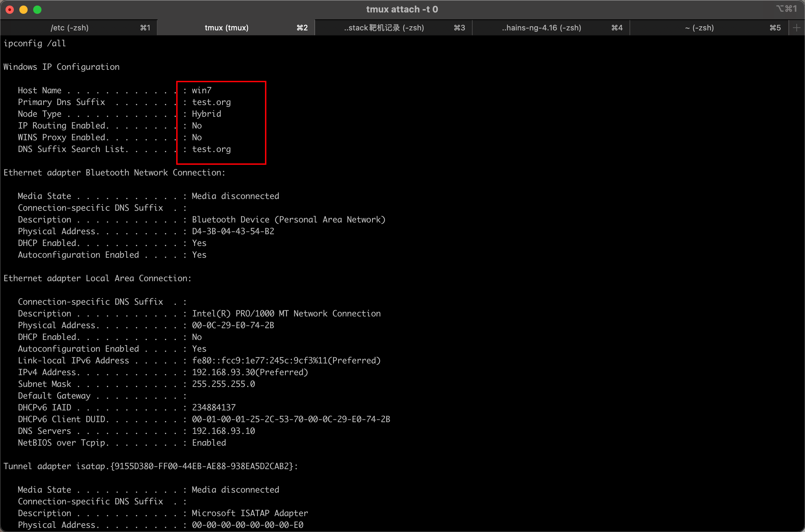
Task: Minimize window using yellow button
Action: click(x=23, y=10)
